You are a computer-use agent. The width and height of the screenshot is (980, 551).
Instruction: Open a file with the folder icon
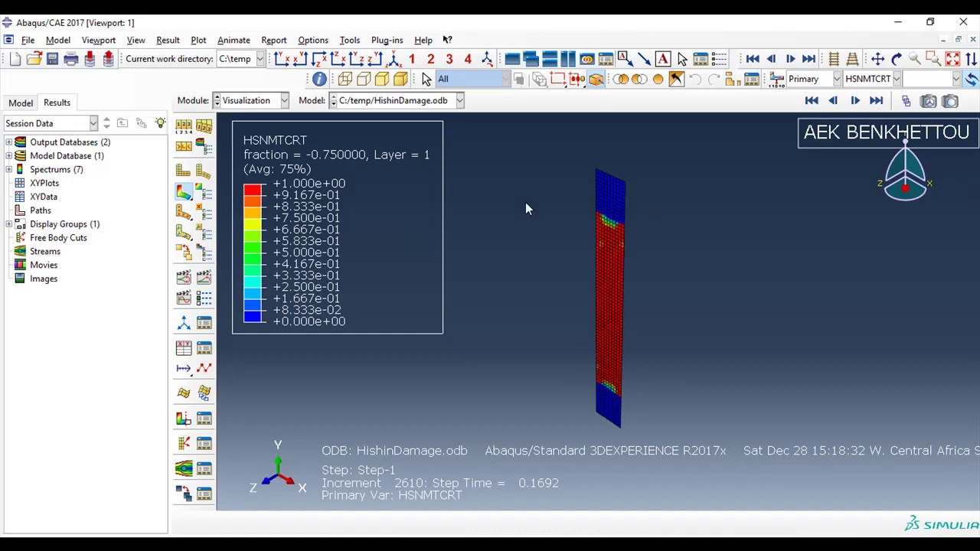point(34,59)
